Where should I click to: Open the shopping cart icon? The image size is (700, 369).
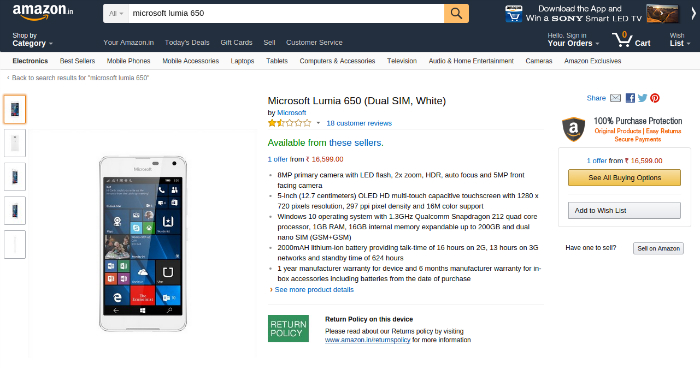[622, 40]
